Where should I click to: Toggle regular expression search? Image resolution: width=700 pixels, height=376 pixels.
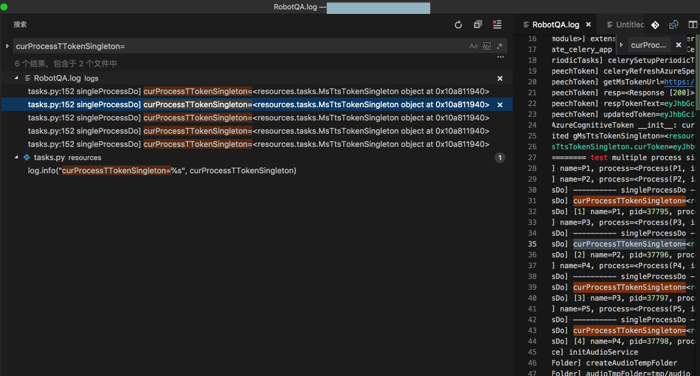[500, 46]
